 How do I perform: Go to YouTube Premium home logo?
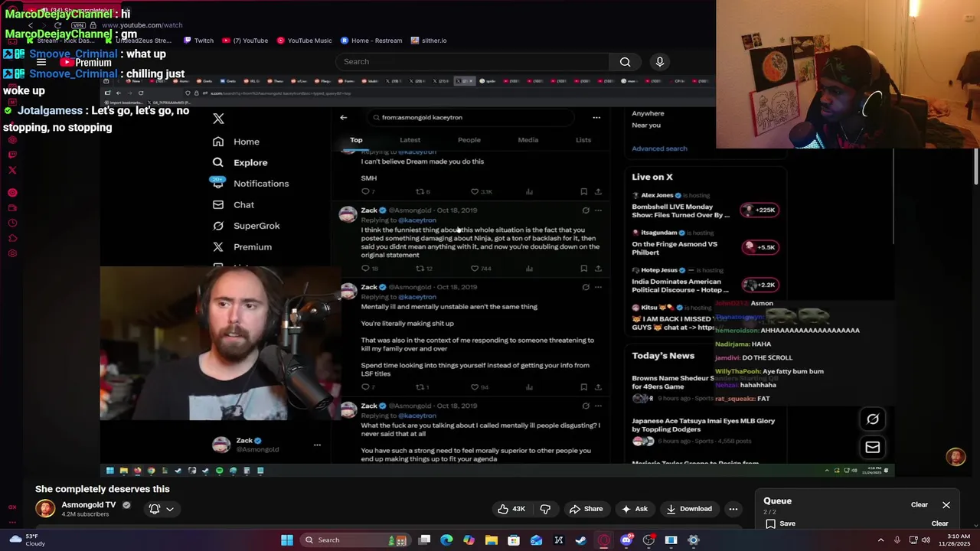86,62
